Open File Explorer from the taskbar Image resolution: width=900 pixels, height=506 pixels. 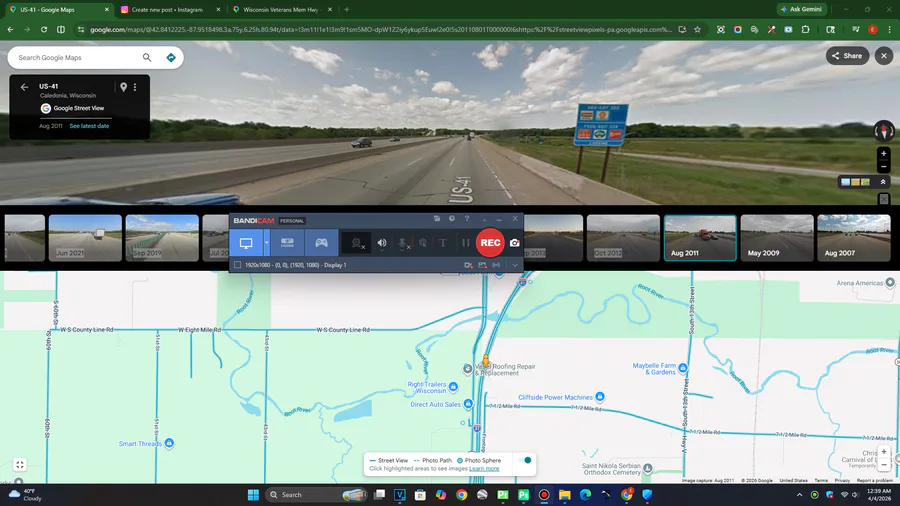pos(565,495)
